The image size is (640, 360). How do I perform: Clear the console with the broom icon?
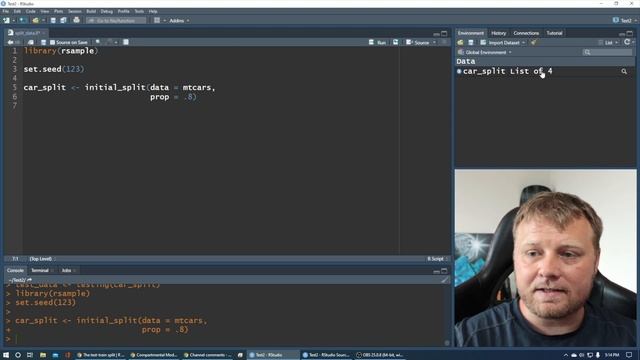click(x=444, y=280)
